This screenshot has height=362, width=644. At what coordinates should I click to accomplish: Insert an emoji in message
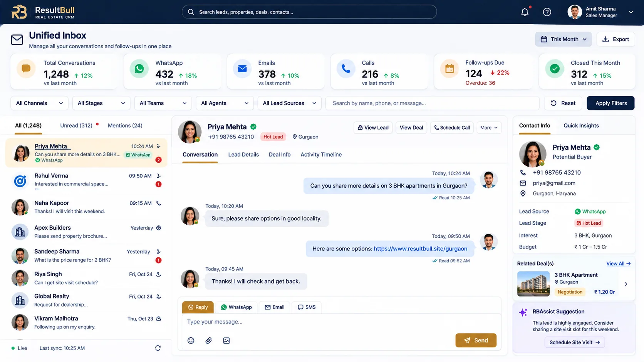pyautogui.click(x=191, y=340)
